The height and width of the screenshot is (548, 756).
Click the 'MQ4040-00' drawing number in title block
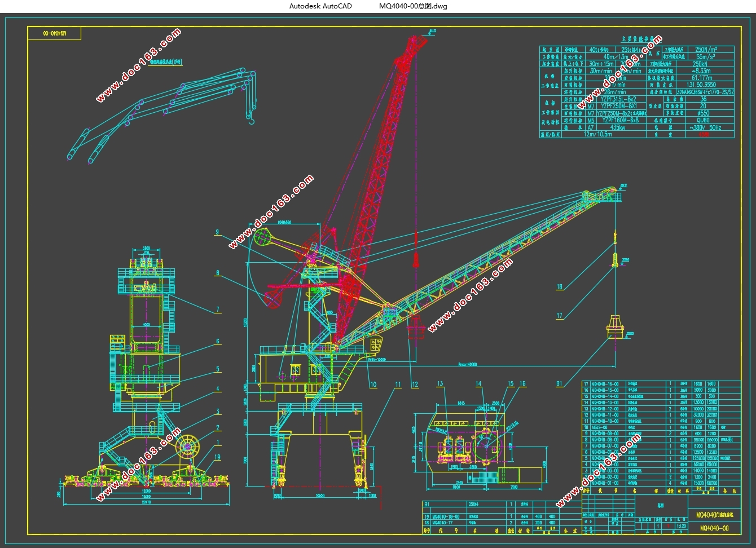click(714, 529)
